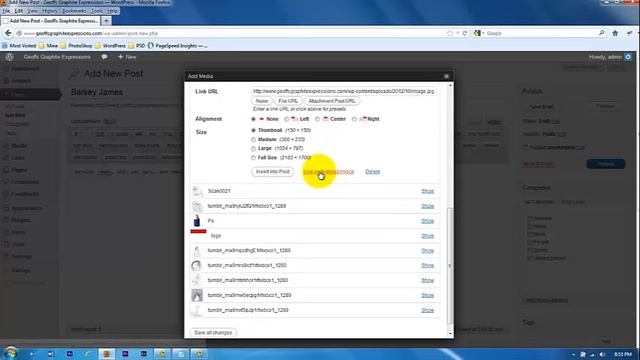Show details for the Ps media item
The width and height of the screenshot is (640, 360).
tap(427, 221)
